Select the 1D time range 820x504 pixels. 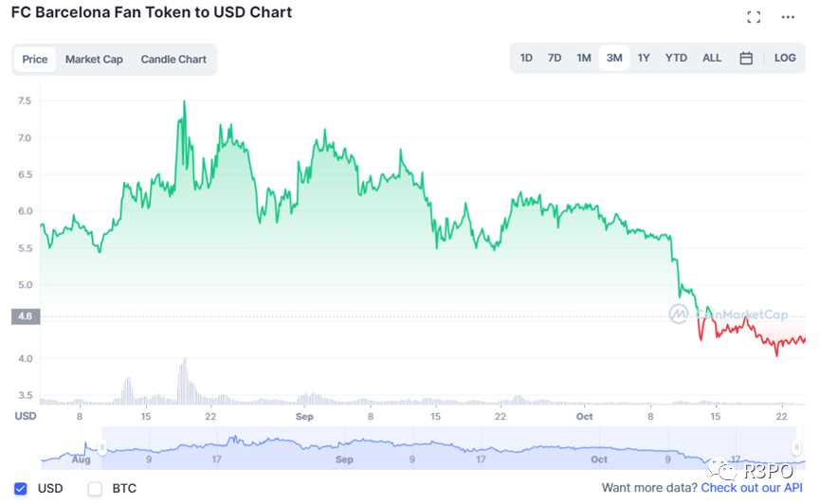(x=526, y=58)
